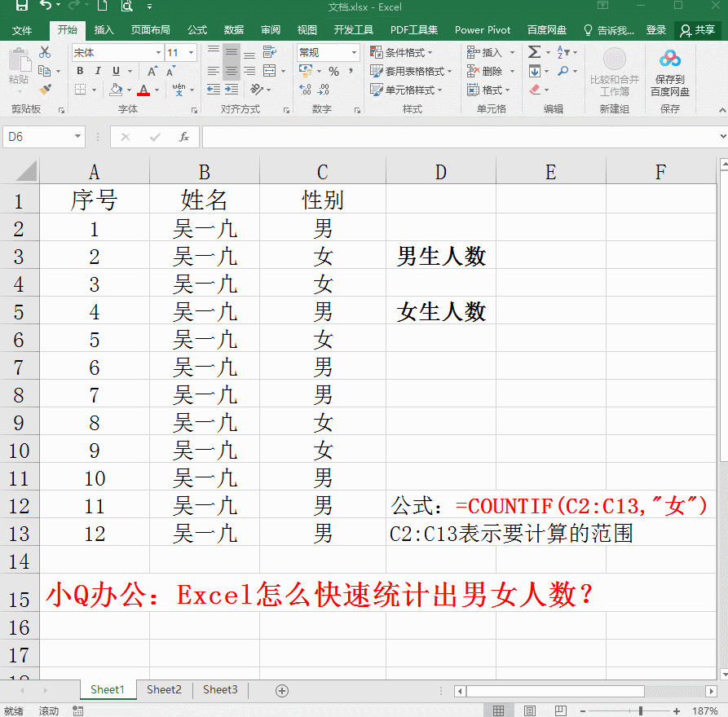Screen dimensions: 728x717
Task: Open the font name dropdown
Action: click(x=160, y=52)
